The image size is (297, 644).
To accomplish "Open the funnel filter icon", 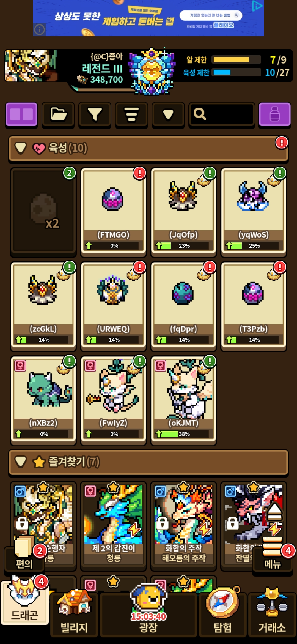I will point(95,114).
